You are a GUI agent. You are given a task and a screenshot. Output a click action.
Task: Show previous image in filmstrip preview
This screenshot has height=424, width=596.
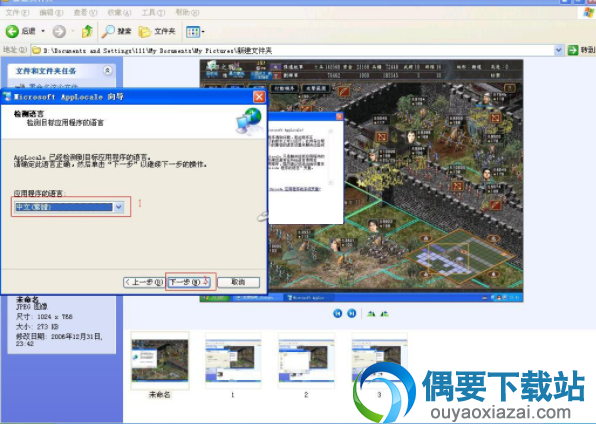pyautogui.click(x=338, y=313)
